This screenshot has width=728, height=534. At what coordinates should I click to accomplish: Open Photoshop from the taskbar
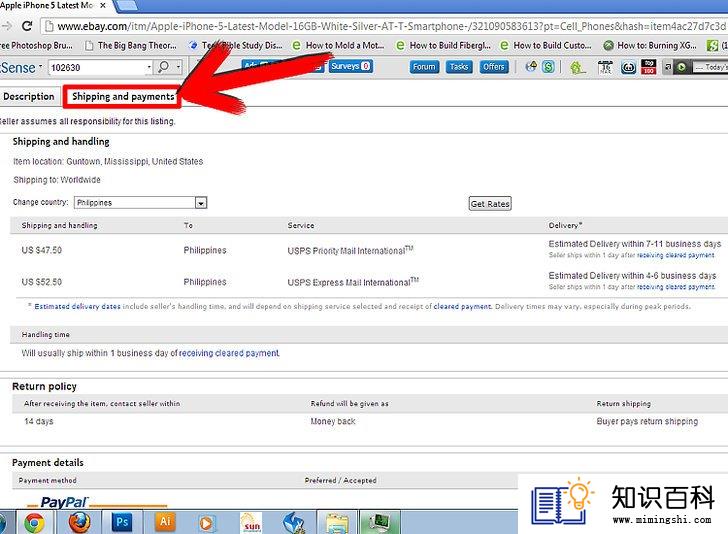point(122,522)
